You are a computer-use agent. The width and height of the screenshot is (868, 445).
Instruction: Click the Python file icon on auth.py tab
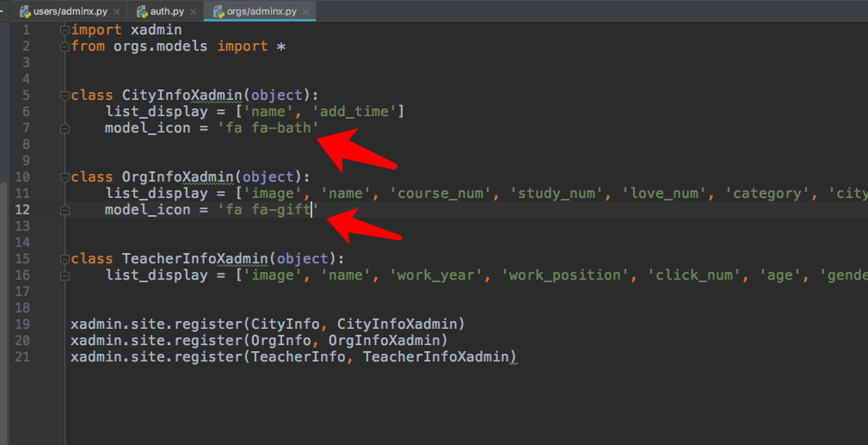(x=142, y=11)
